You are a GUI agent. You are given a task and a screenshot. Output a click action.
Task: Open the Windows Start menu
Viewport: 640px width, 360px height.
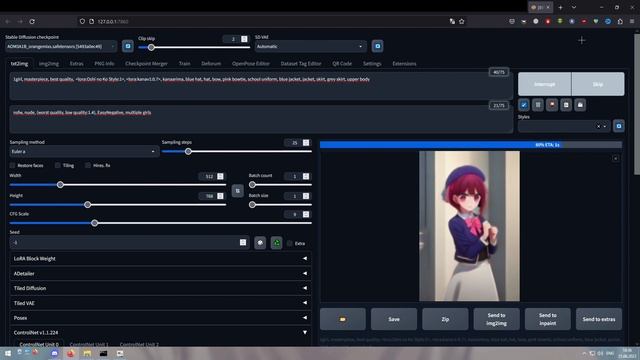point(7,353)
